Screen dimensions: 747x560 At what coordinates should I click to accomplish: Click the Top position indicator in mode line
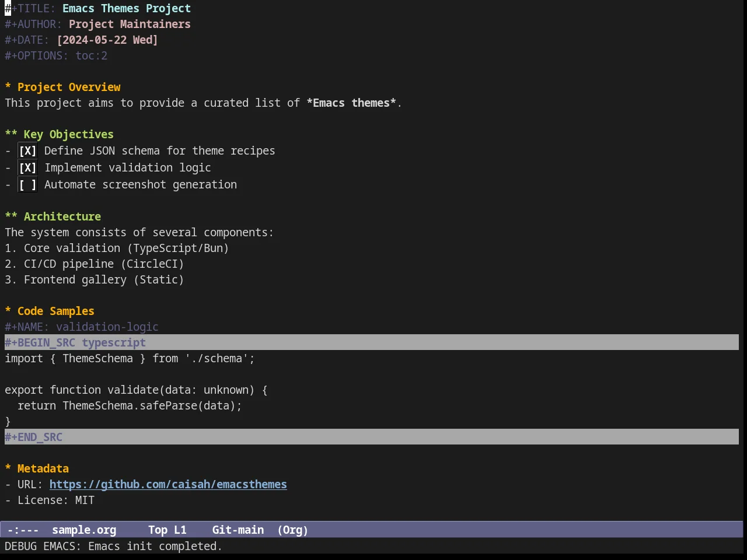158,530
